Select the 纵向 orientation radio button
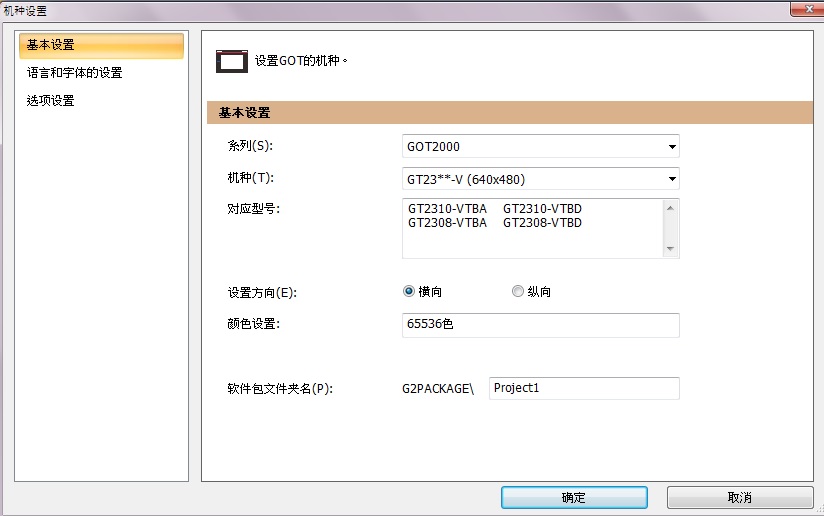 (x=517, y=292)
